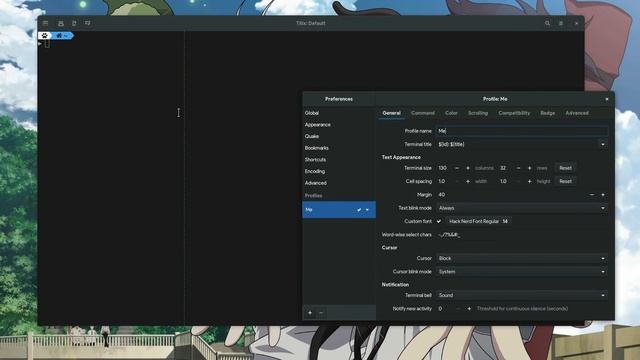This screenshot has height=360, width=640.
Task: Add terminal right icon in Tilix header
Action: pyautogui.click(x=74, y=23)
